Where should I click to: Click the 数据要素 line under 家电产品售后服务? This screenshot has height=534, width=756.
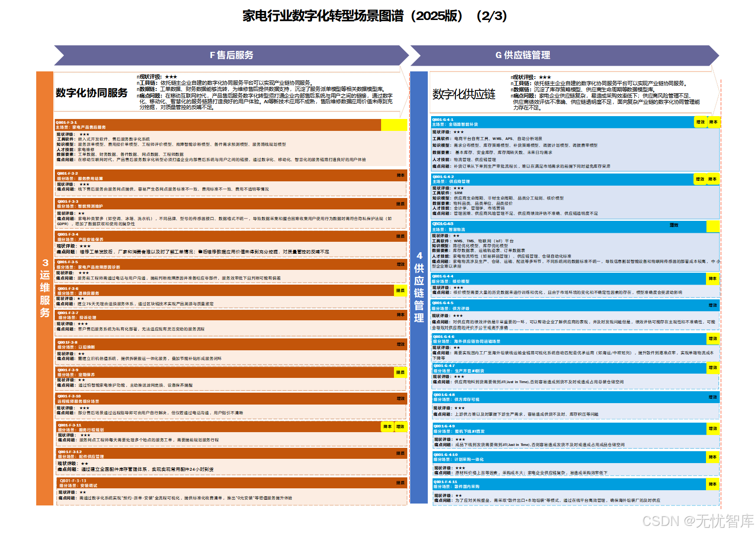(x=120, y=154)
